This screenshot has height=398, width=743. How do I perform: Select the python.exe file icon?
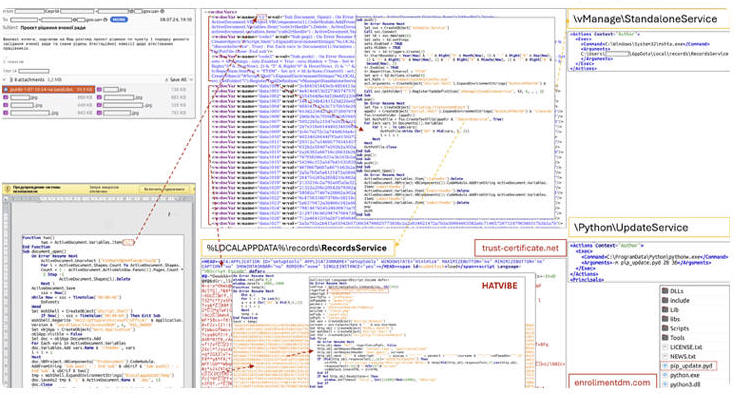pos(665,375)
